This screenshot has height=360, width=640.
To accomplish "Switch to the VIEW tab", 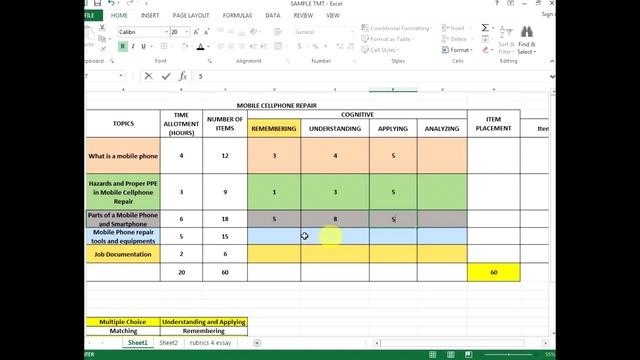I will 333,16.
